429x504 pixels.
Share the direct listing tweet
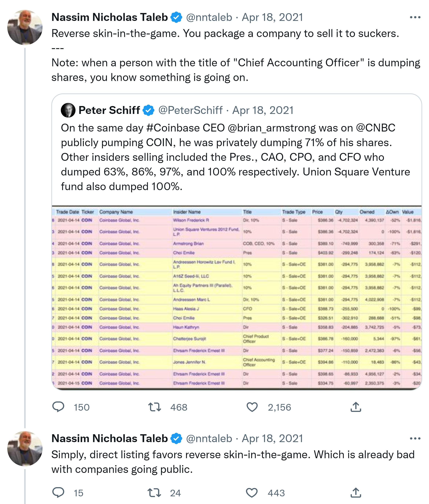[356, 493]
